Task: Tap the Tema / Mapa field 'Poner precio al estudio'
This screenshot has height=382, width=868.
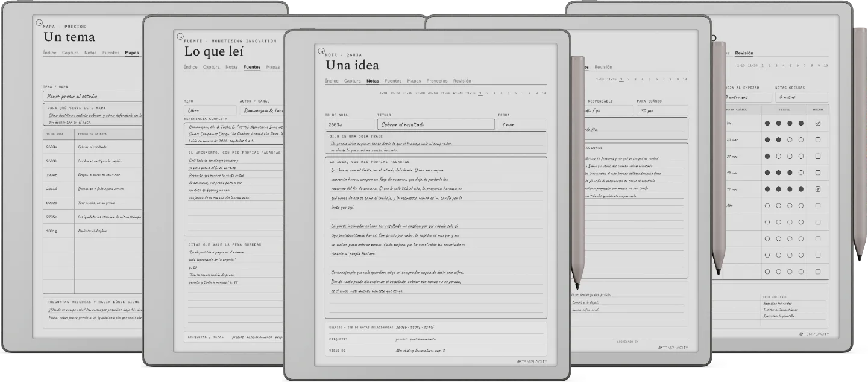Action: [x=93, y=96]
